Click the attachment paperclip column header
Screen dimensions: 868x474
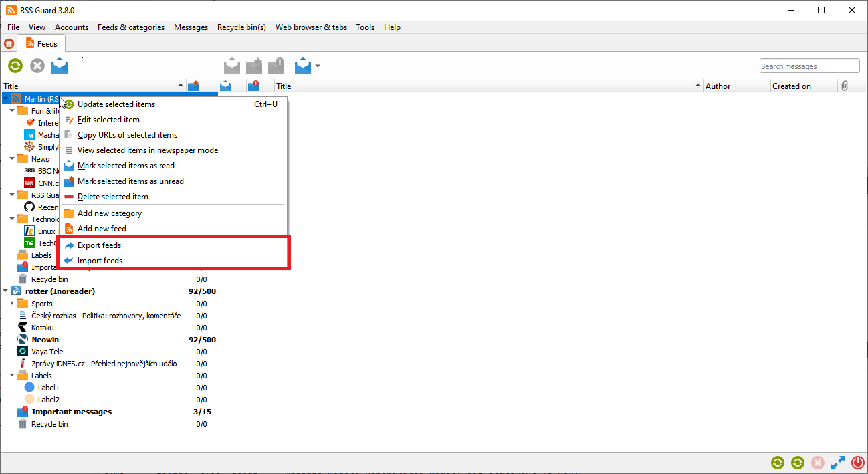(845, 86)
